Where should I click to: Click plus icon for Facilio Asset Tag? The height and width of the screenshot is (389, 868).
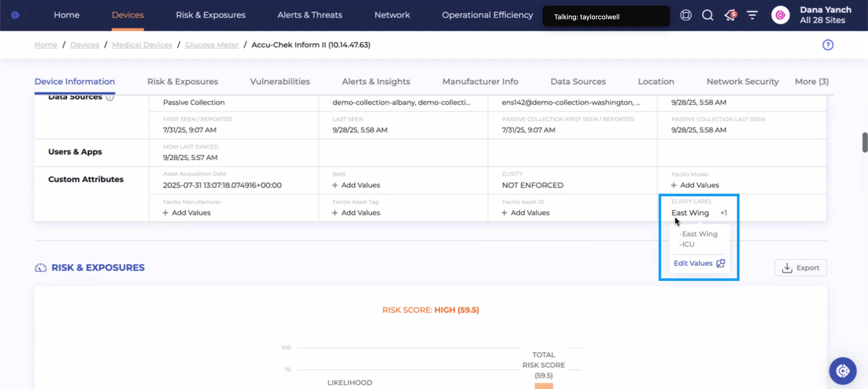tap(335, 213)
